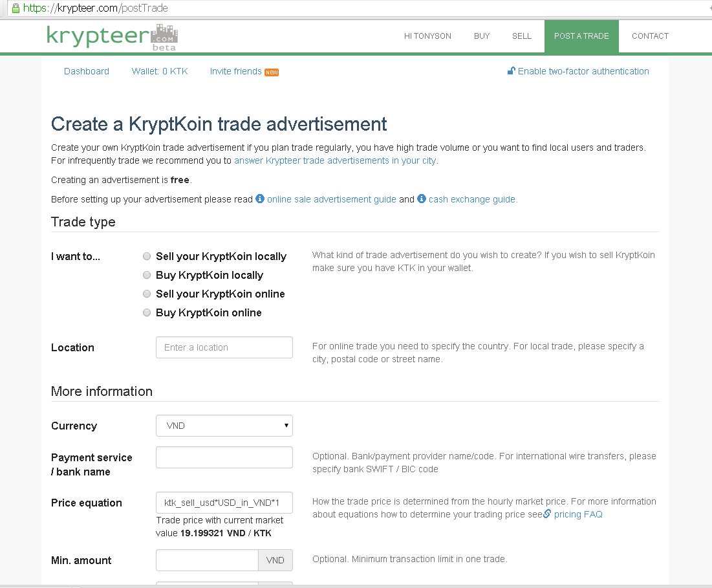Screen dimensions: 712x588
Task: Choose Sell your KryptKoin online
Action: 147,294
